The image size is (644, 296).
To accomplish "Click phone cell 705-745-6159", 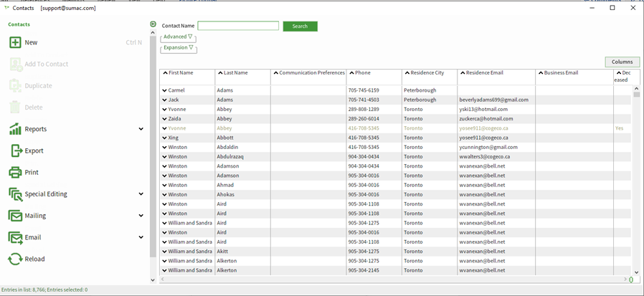I will [364, 90].
